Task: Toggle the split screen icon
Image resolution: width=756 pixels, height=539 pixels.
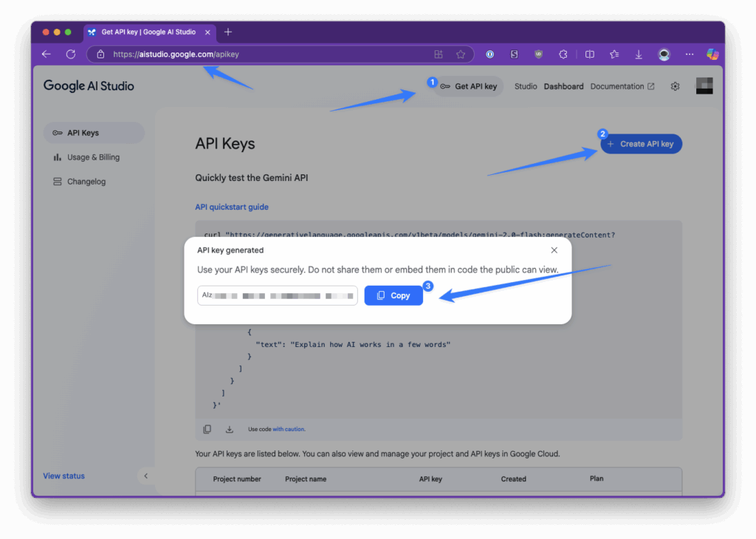Action: pos(590,55)
